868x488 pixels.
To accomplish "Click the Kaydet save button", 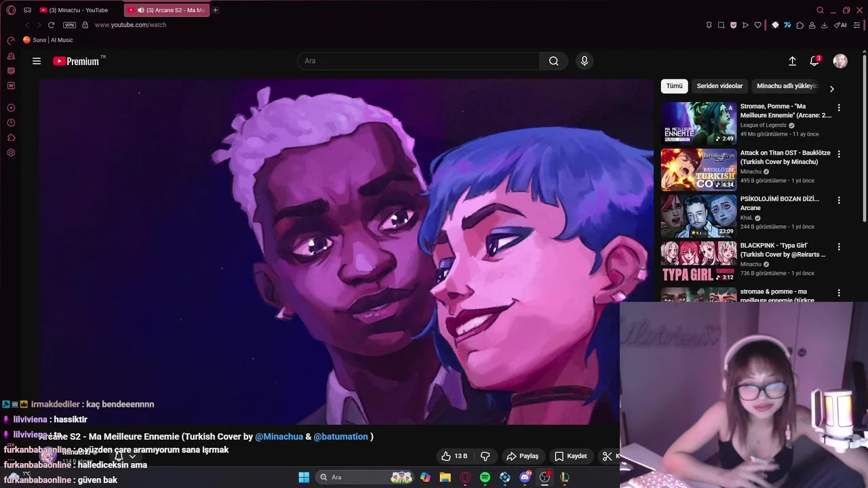I will [x=570, y=456].
